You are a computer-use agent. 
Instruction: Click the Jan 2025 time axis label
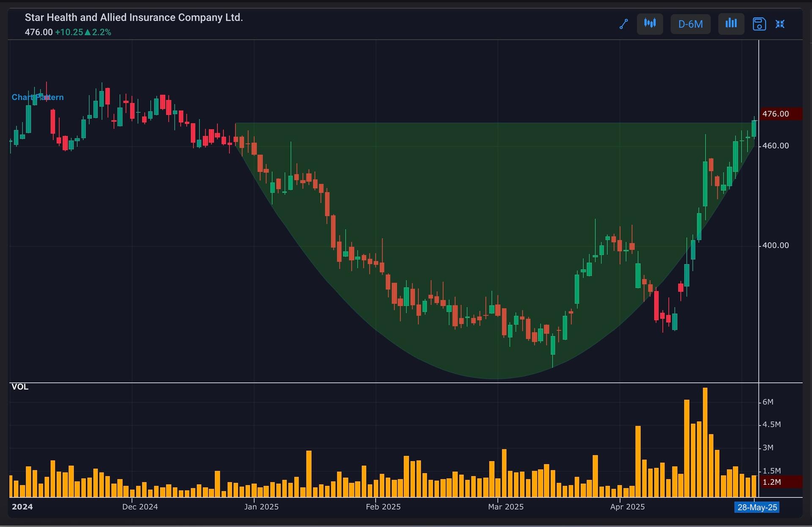point(261,507)
